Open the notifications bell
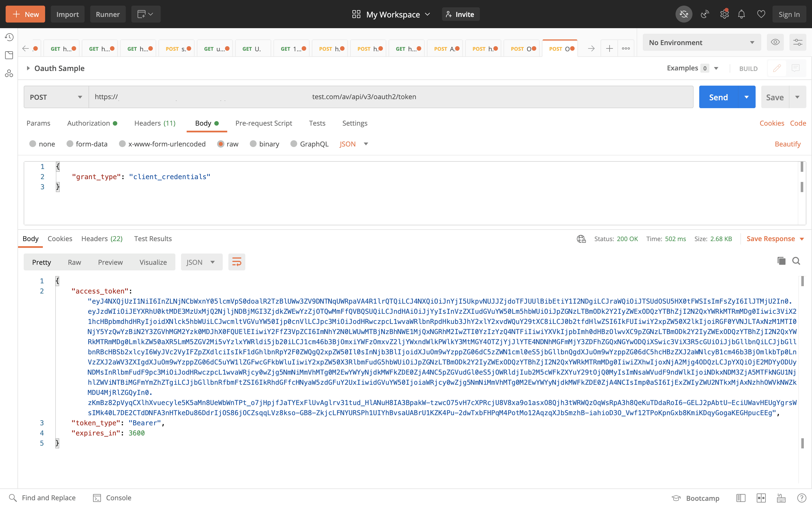This screenshot has height=507, width=812. 741,14
